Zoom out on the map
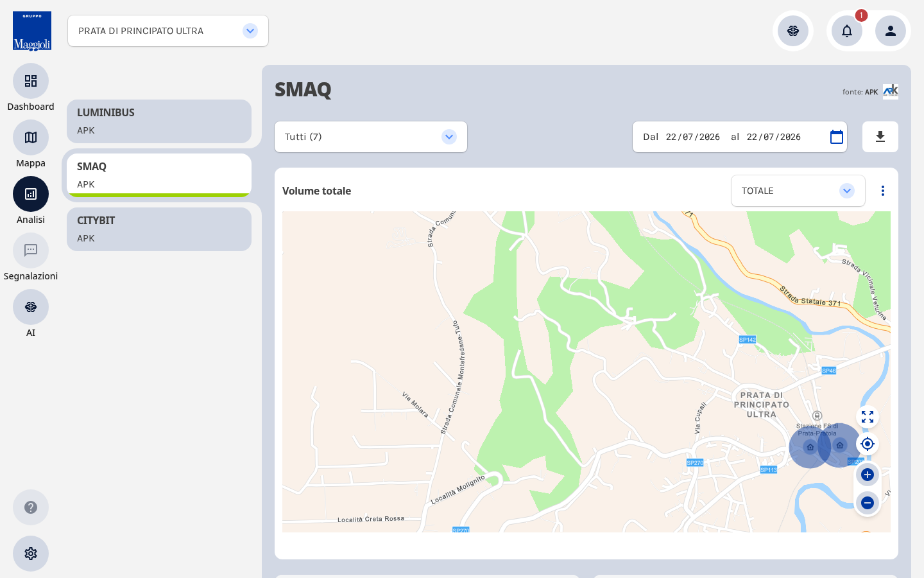Image resolution: width=924 pixels, height=578 pixels. 868,503
